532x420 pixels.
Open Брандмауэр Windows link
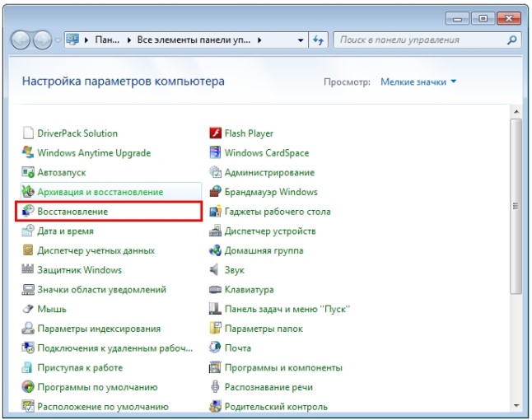271,192
